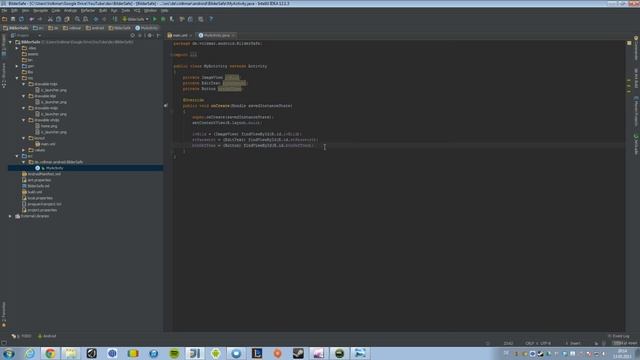Click the Copy toolbar icon

[58, 19]
